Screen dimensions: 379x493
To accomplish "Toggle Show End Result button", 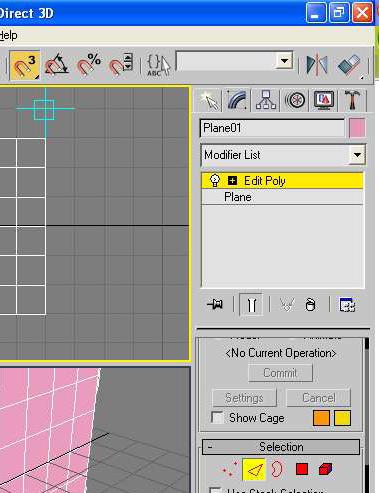I will tap(251, 304).
